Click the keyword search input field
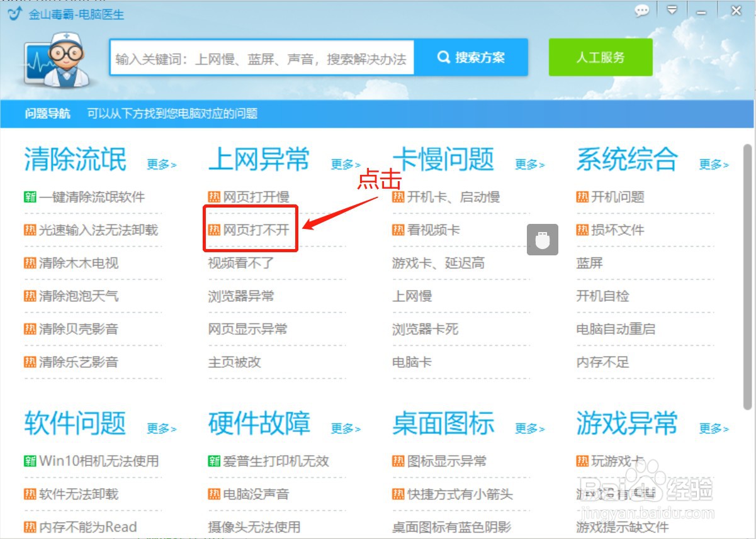The height and width of the screenshot is (539, 756). point(261,57)
